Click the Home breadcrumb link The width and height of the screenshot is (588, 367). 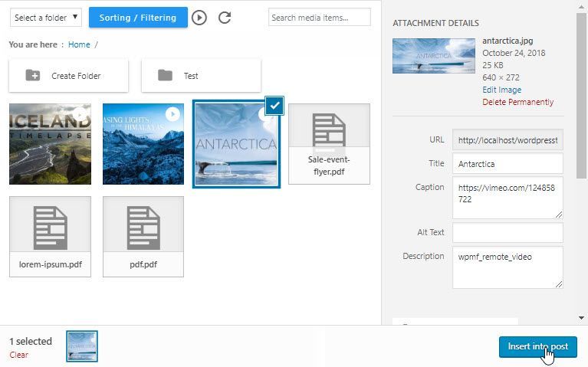click(79, 44)
